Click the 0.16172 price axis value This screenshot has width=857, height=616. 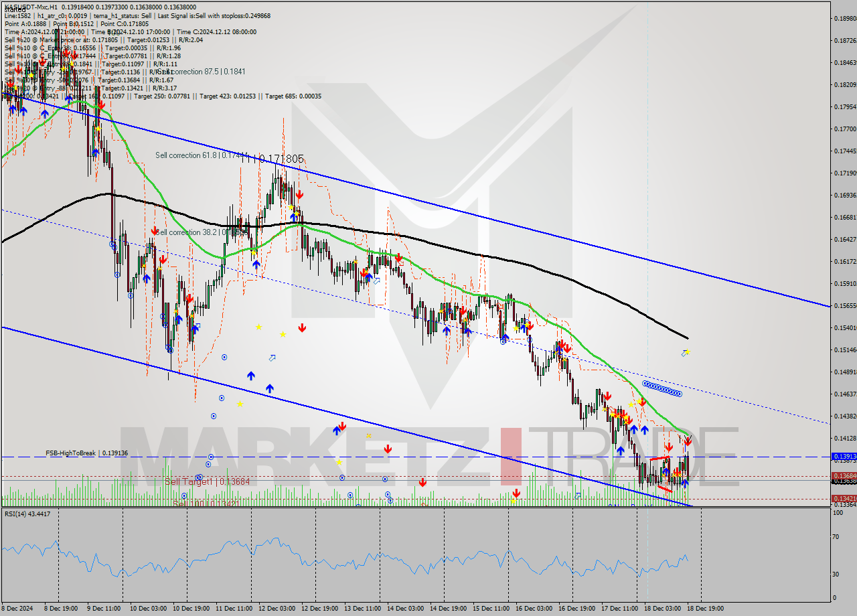tap(844, 261)
